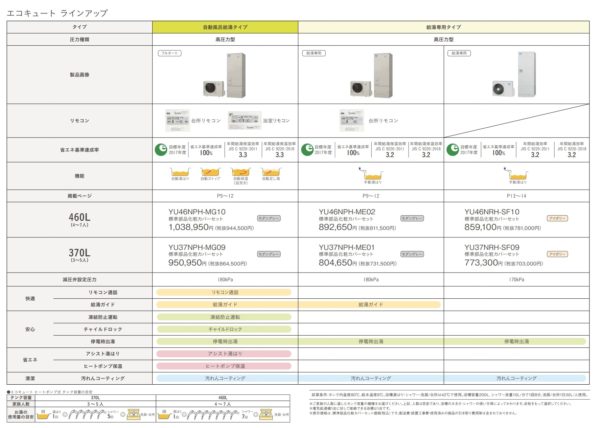Open the white tank product image

pyautogui.click(x=514, y=75)
